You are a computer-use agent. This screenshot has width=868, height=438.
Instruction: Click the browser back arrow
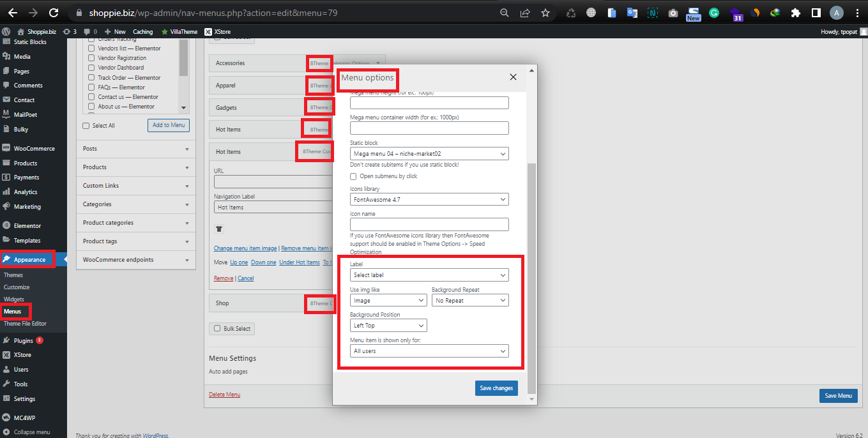point(12,13)
